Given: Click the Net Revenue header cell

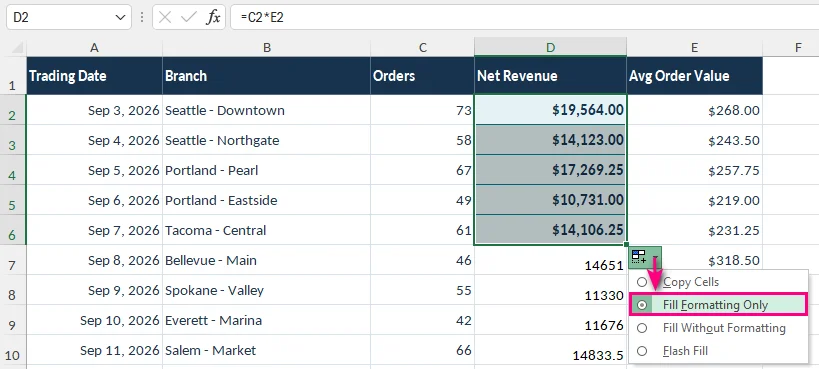Looking at the screenshot, I should 551,76.
